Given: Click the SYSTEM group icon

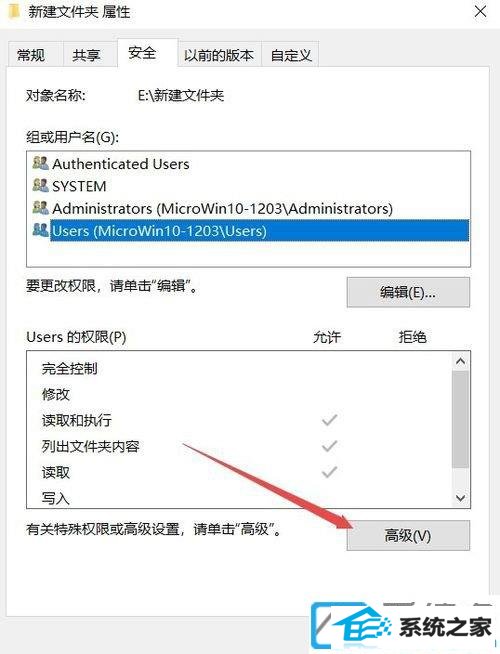Looking at the screenshot, I should [40, 185].
